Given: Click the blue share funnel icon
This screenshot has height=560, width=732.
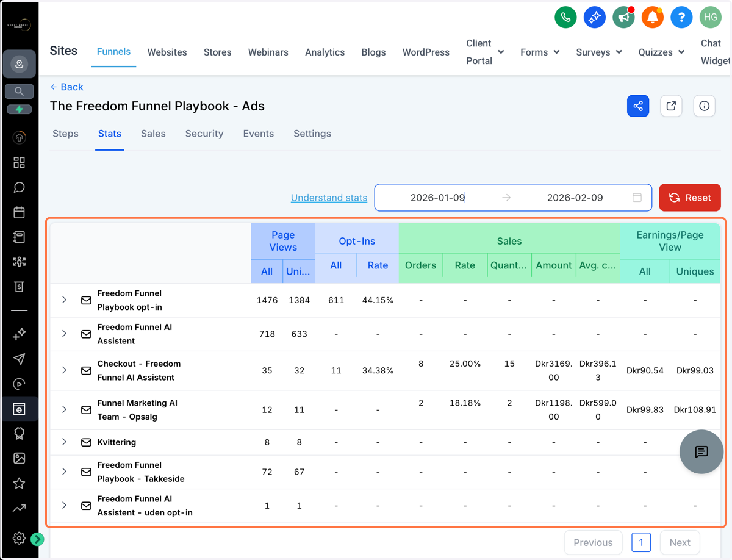Looking at the screenshot, I should [x=638, y=106].
